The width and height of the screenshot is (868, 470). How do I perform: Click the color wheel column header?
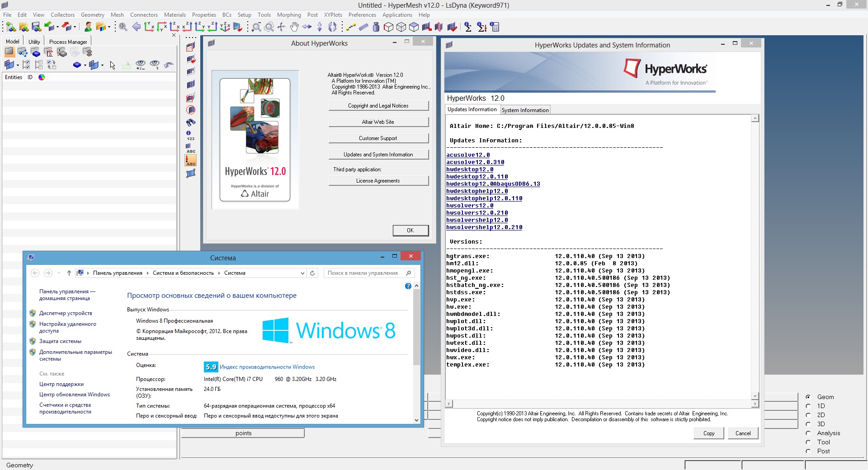[42, 77]
